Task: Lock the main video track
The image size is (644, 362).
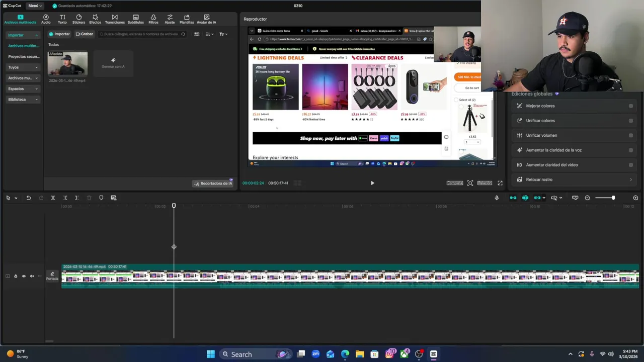Action: [x=16, y=276]
